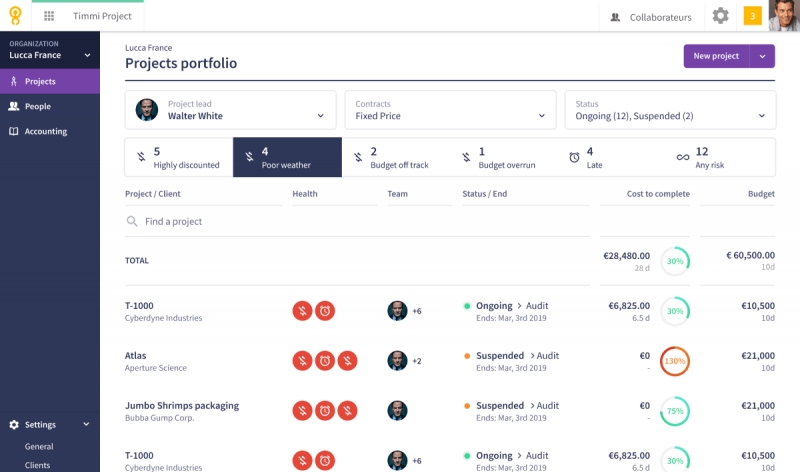
Task: Open the settings gear icon in header
Action: [720, 16]
